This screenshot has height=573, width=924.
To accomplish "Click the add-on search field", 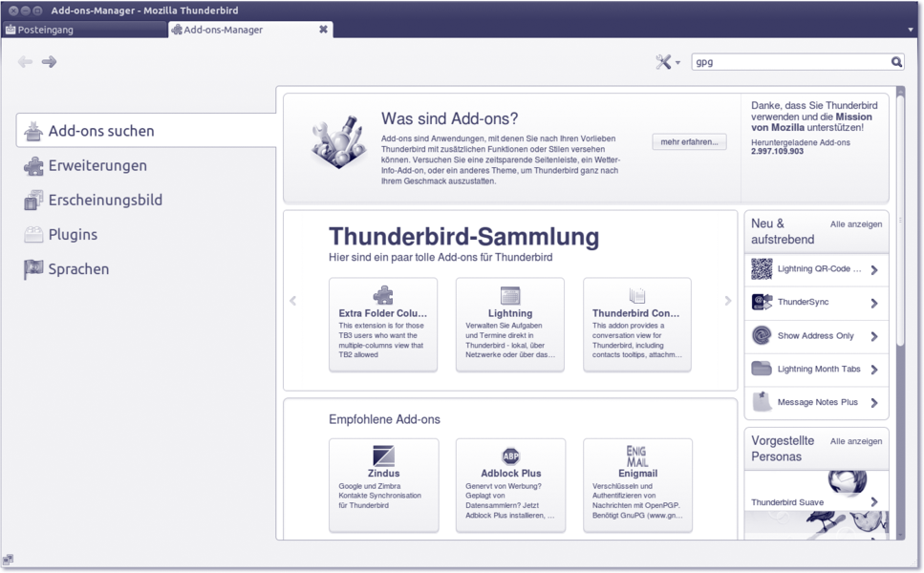I will tap(789, 62).
